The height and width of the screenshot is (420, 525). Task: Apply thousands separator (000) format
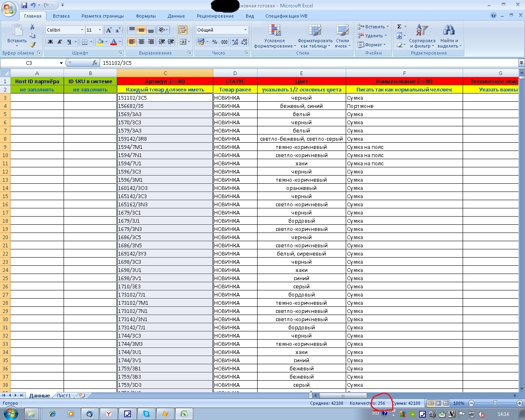224,42
